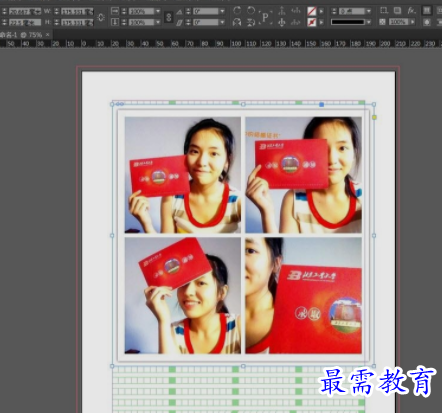Viewport: 442px width, 413px height.
Task: Click the Flip Horizontal icon
Action: (x=237, y=23)
